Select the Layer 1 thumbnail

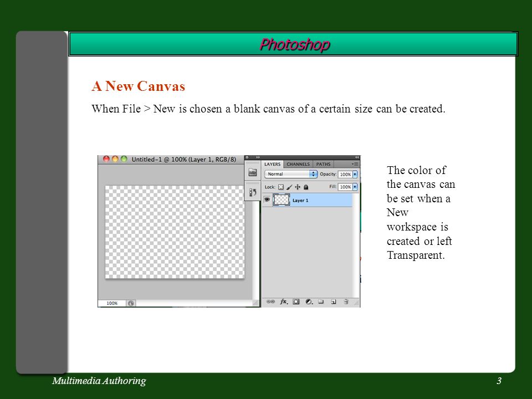[x=282, y=200]
